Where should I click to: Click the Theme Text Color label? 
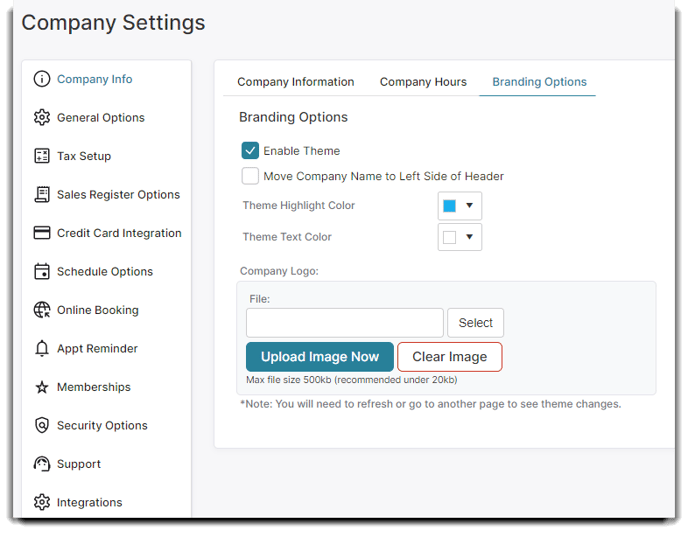287,237
